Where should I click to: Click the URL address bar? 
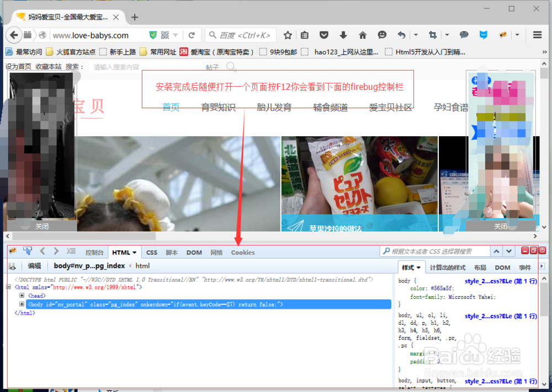[x=99, y=35]
